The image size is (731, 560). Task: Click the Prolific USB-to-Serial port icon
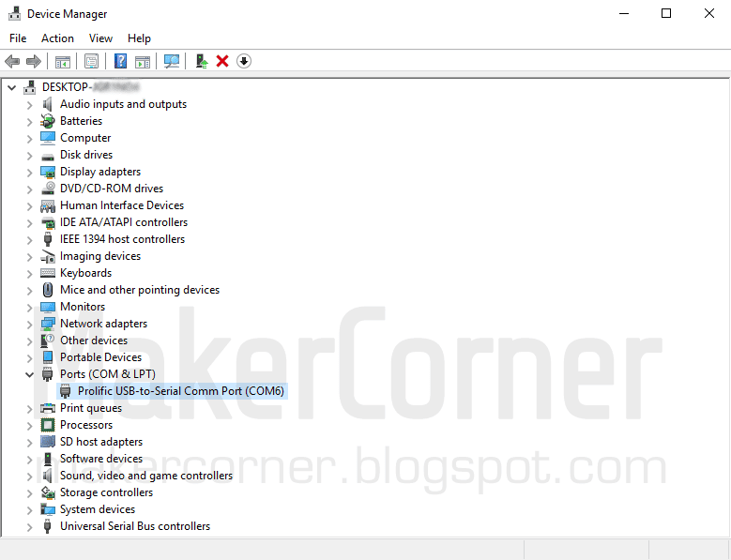pyautogui.click(x=66, y=391)
